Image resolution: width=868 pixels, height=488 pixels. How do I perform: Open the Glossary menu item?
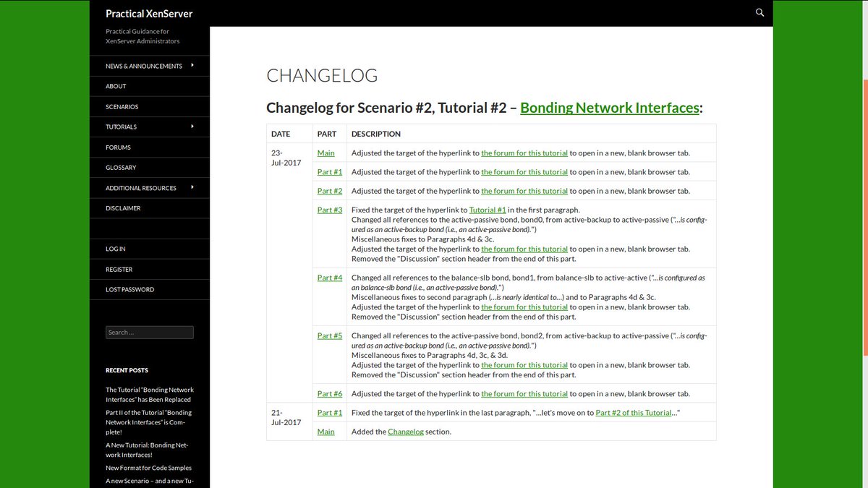(120, 167)
